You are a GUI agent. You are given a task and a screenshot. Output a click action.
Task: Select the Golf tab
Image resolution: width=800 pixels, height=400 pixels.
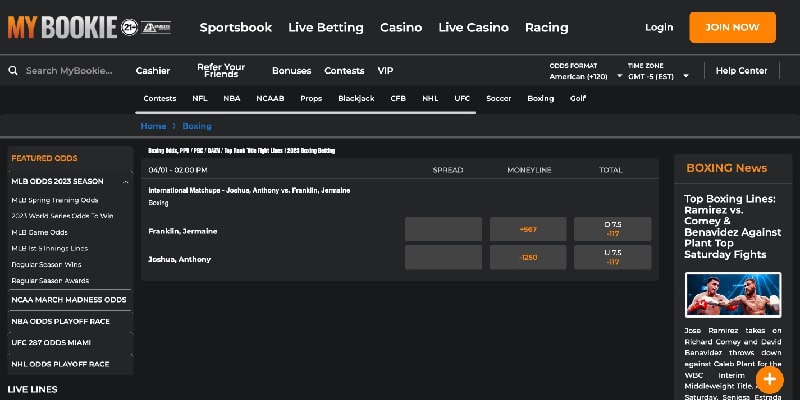coord(578,98)
